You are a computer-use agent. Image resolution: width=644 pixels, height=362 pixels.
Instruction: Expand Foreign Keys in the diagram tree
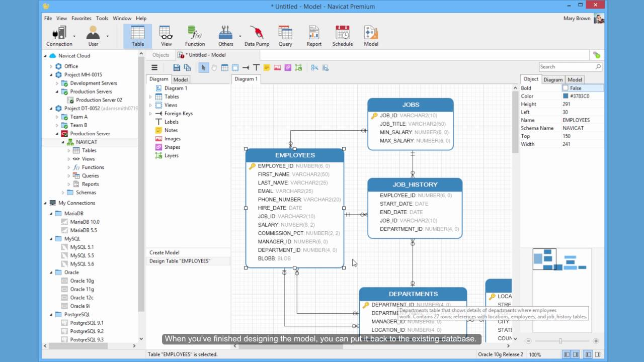click(x=150, y=114)
